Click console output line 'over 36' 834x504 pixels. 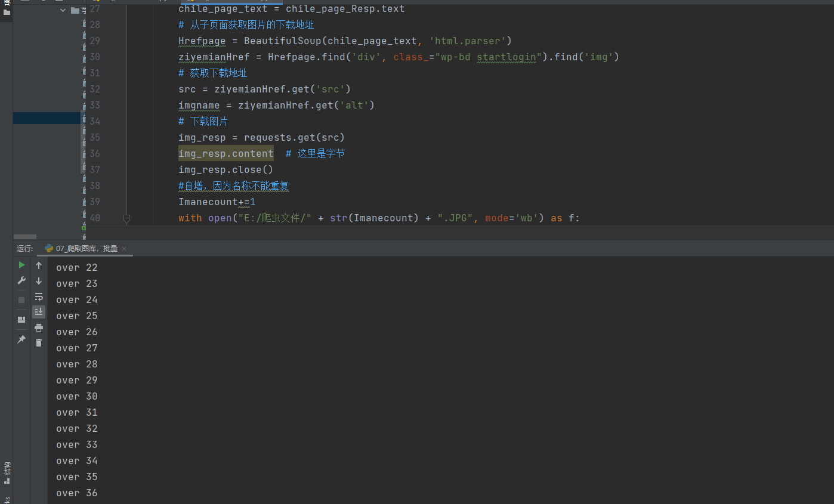coord(77,493)
